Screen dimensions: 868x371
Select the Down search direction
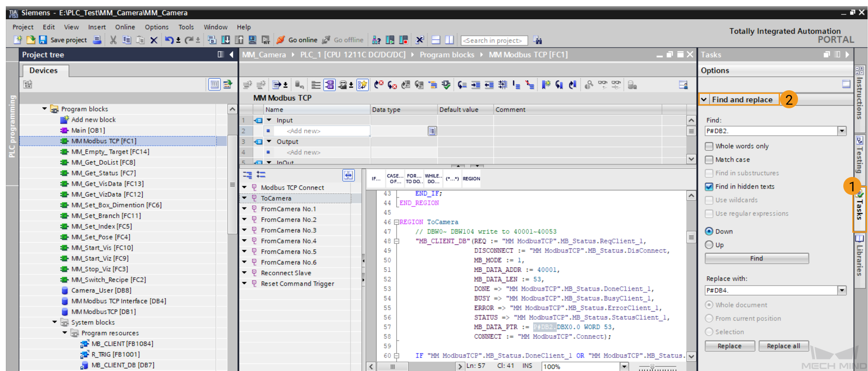(x=709, y=231)
